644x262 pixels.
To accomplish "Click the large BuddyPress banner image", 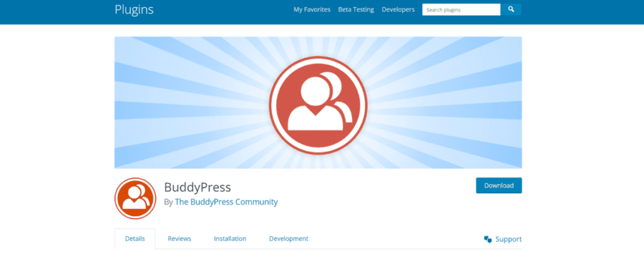I will coord(318,103).
